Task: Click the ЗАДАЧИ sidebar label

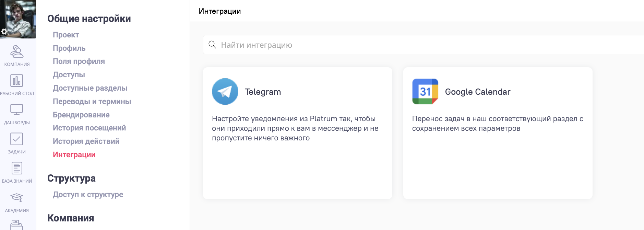Action: tap(17, 152)
